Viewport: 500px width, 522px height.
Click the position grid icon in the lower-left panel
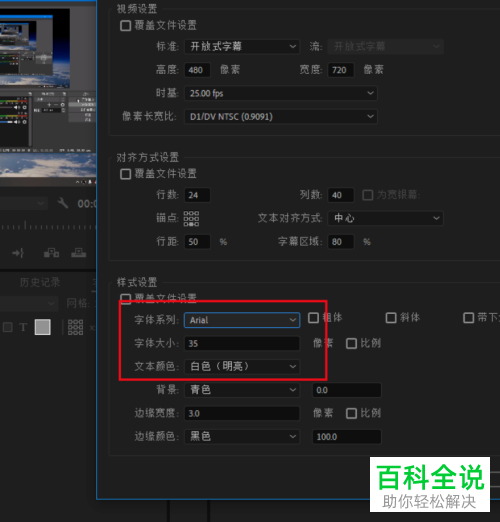[76, 327]
